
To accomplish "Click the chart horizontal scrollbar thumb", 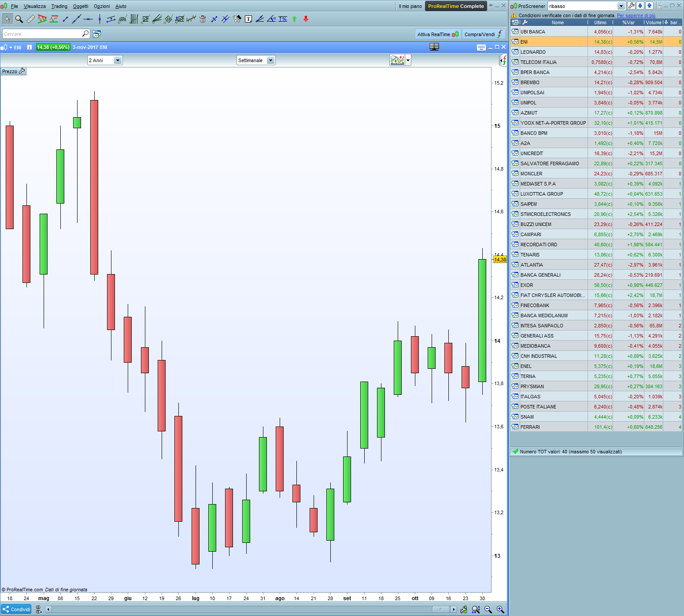I will [441, 609].
